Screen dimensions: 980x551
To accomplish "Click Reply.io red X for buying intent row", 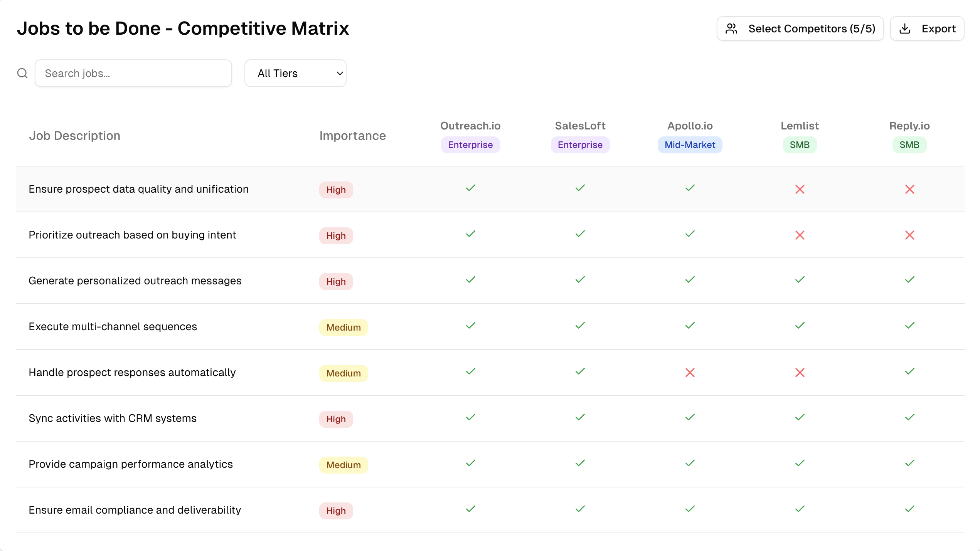I will (909, 235).
